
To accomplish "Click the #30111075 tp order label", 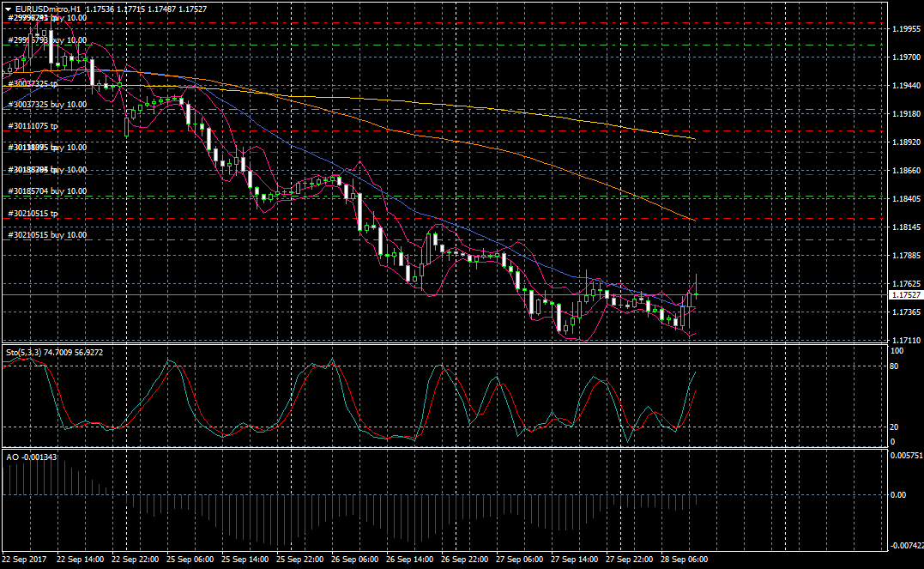I will tap(33, 126).
